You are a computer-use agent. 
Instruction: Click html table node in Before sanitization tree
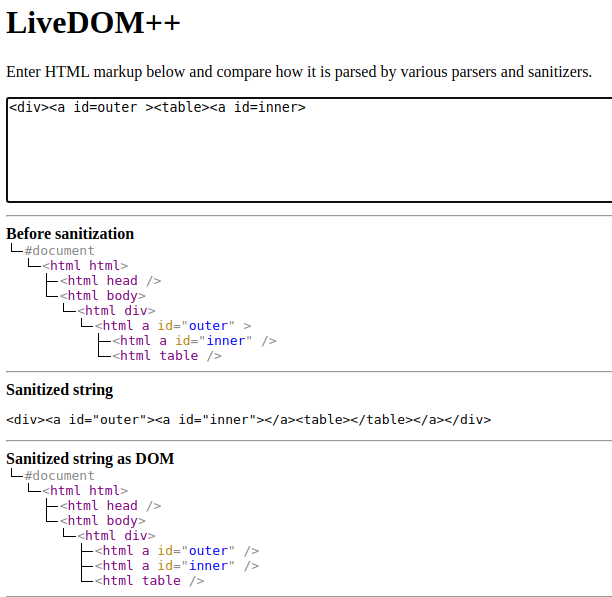(166, 356)
